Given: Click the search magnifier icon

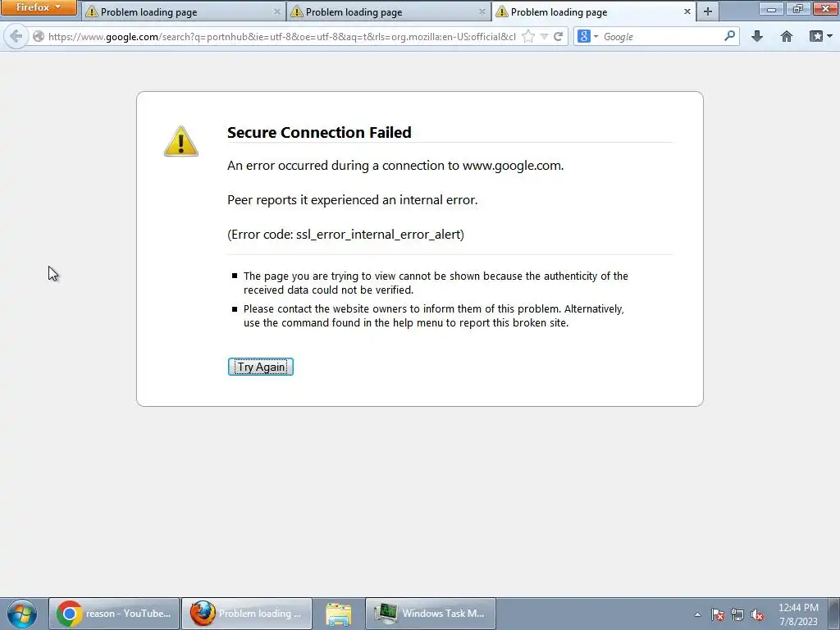Looking at the screenshot, I should (729, 36).
